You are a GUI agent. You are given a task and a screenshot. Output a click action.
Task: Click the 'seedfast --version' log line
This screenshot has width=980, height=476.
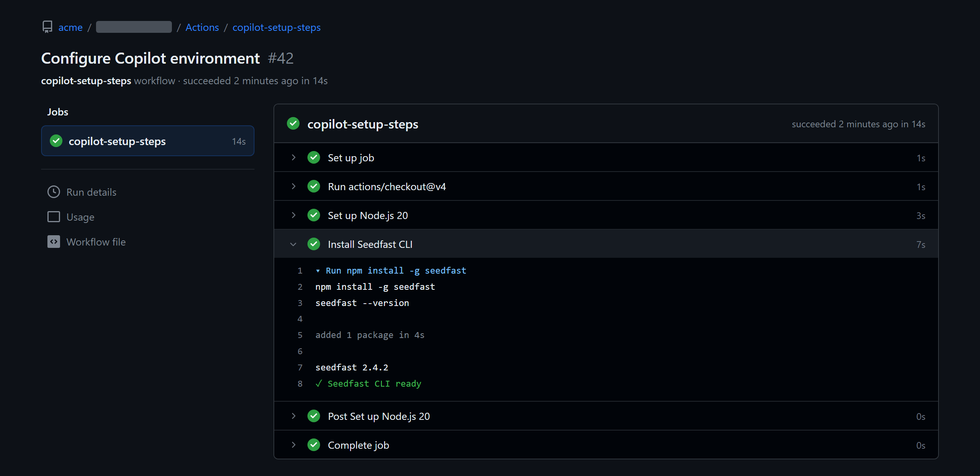pos(362,303)
